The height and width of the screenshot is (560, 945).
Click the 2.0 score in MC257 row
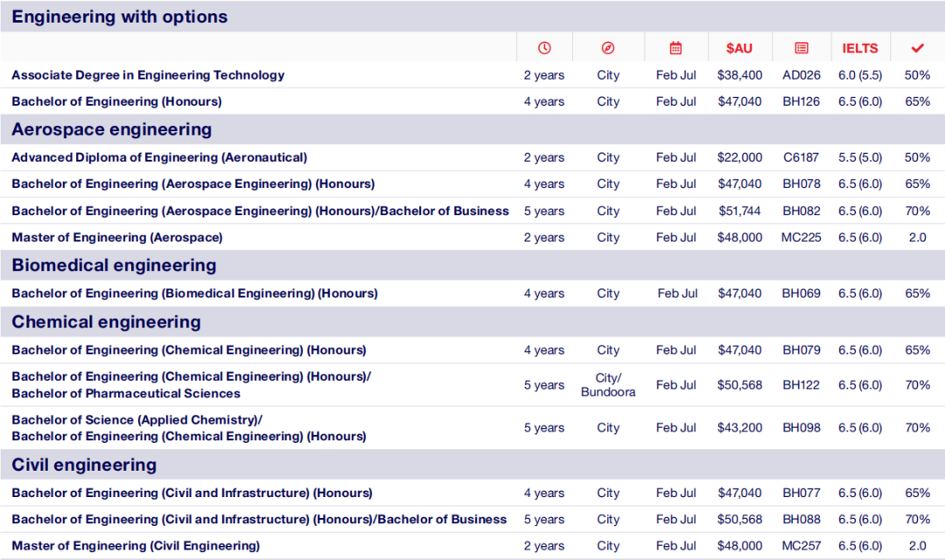coord(917,546)
